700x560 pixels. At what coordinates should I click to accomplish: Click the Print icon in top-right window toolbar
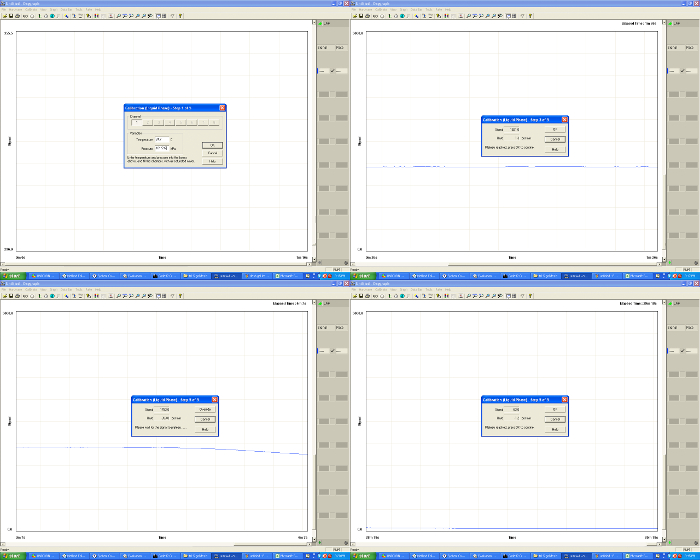coord(367,16)
